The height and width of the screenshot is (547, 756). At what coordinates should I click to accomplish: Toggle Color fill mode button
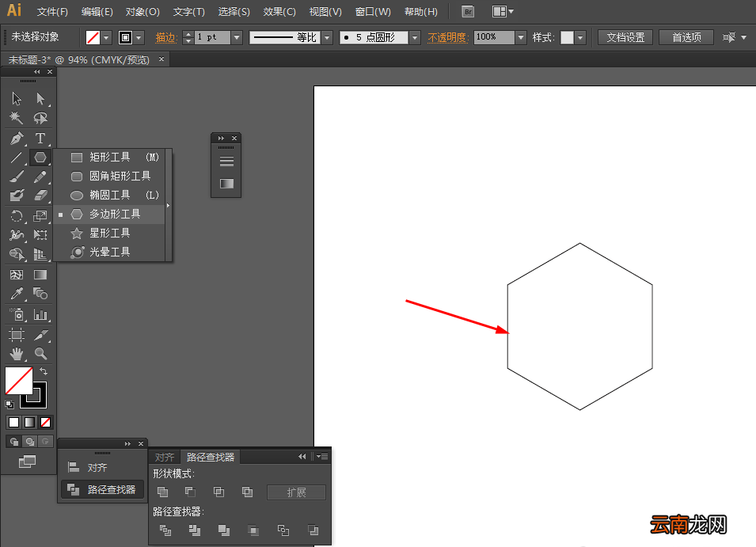pyautogui.click(x=14, y=422)
